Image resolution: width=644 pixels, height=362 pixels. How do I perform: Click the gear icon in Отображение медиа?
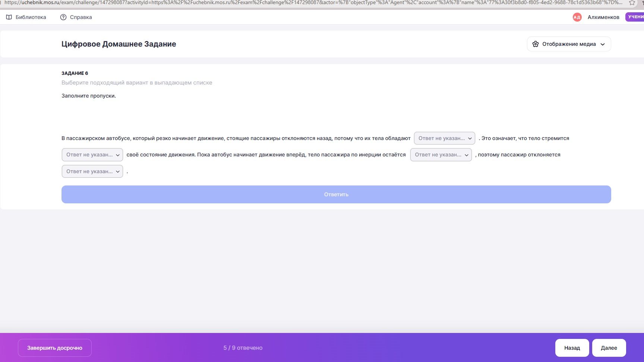536,44
